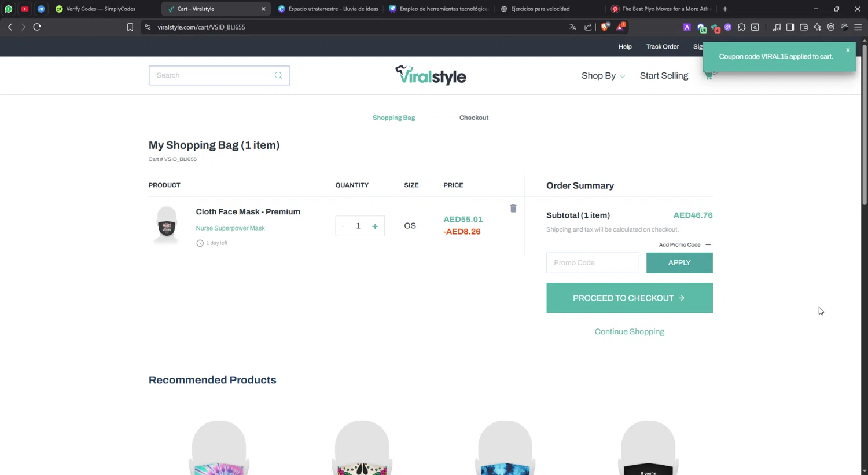Open the Nurse Superpower Mask link

[230, 228]
